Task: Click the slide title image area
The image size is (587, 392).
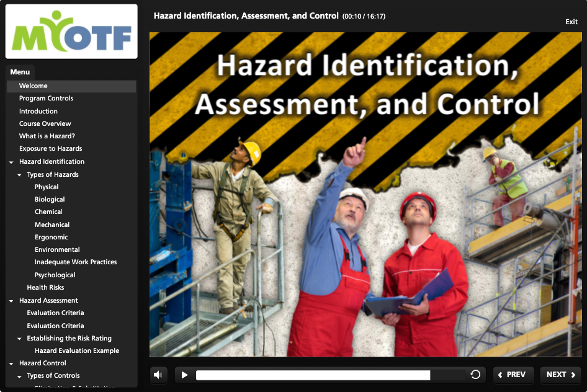Action: click(x=365, y=195)
